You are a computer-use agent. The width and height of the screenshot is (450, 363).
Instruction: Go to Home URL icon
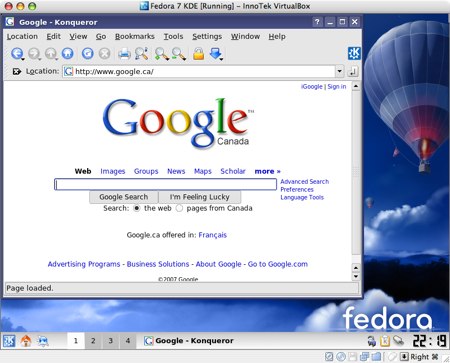pyautogui.click(x=68, y=53)
